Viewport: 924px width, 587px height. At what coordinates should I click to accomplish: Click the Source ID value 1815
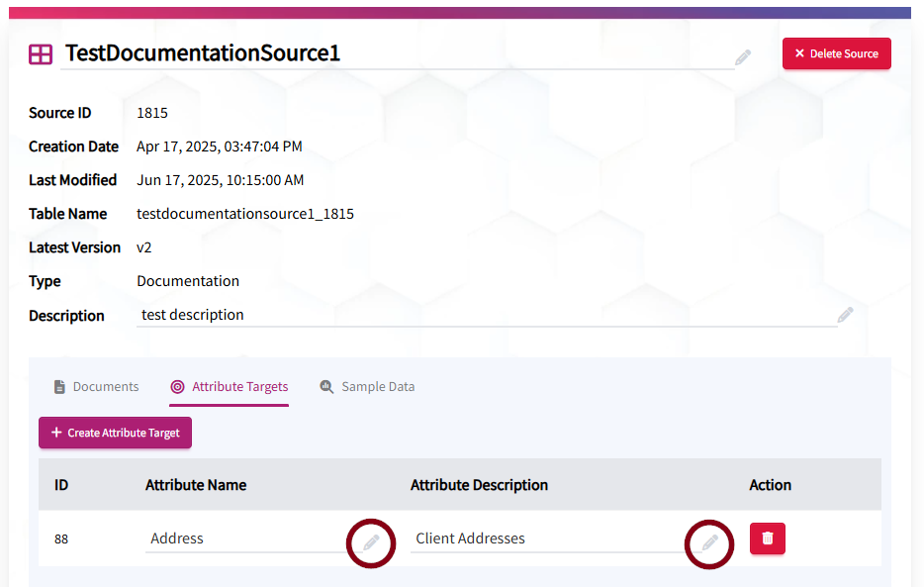(x=152, y=113)
